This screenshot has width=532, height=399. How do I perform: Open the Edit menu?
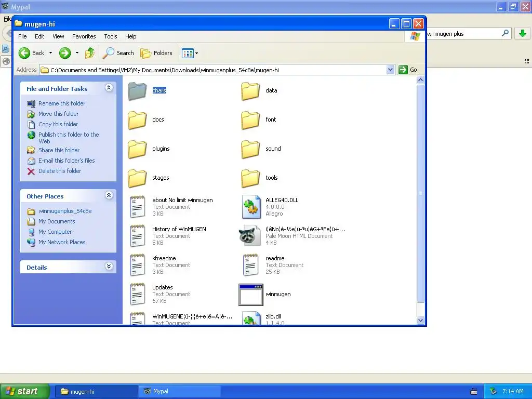[x=39, y=36]
